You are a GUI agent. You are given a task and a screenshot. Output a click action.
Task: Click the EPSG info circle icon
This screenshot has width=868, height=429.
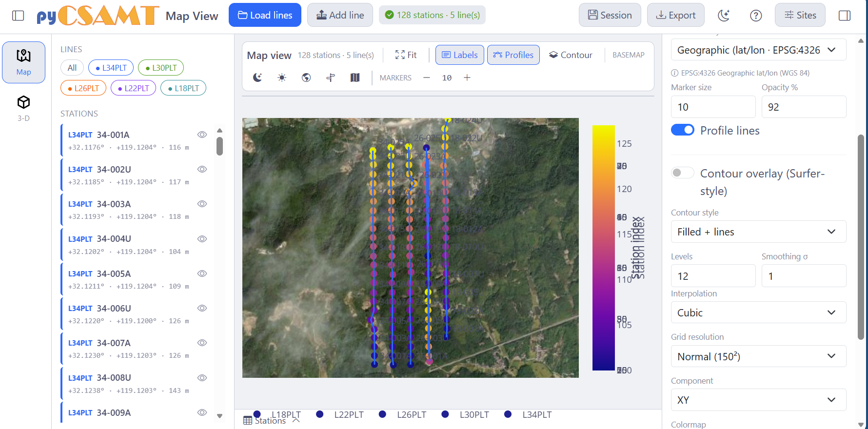675,73
